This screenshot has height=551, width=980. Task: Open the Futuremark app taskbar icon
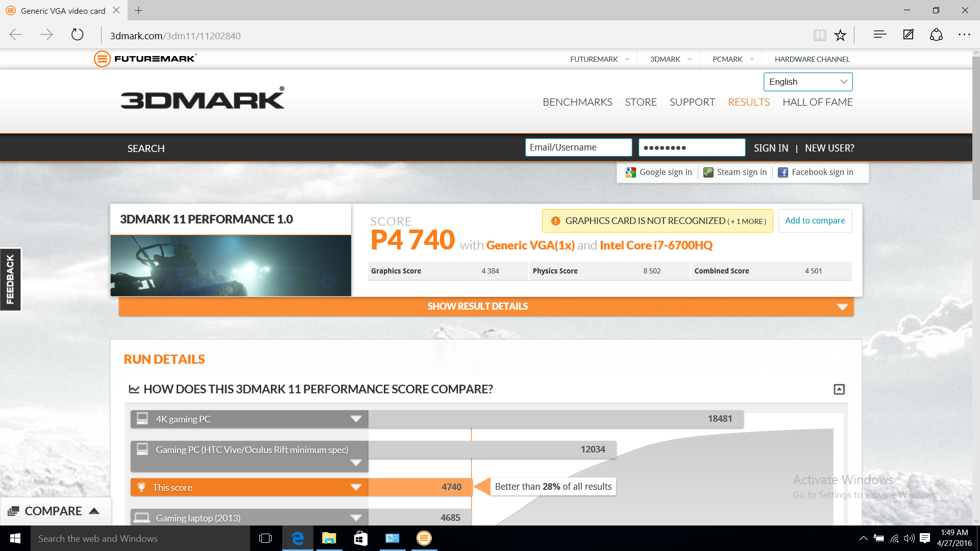tap(424, 538)
